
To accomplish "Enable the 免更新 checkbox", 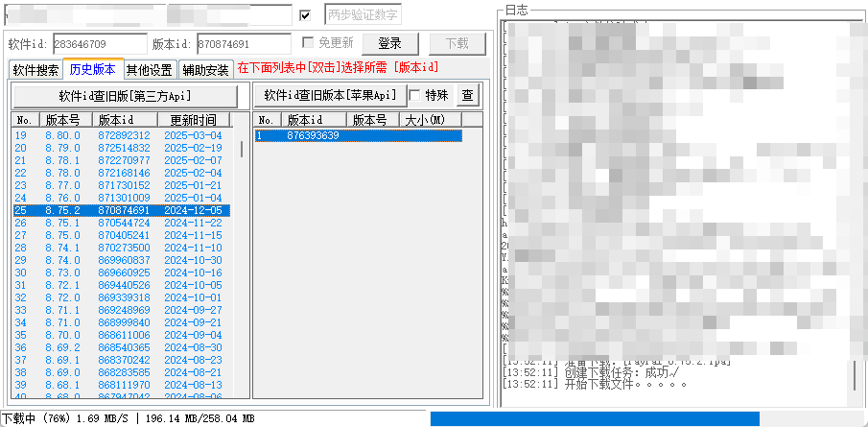I will [308, 43].
